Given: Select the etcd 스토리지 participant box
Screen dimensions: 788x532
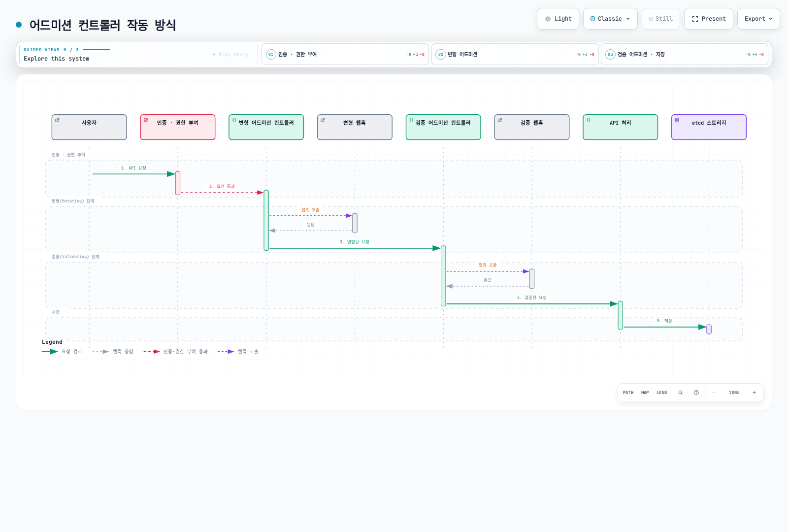Looking at the screenshot, I should (709, 127).
